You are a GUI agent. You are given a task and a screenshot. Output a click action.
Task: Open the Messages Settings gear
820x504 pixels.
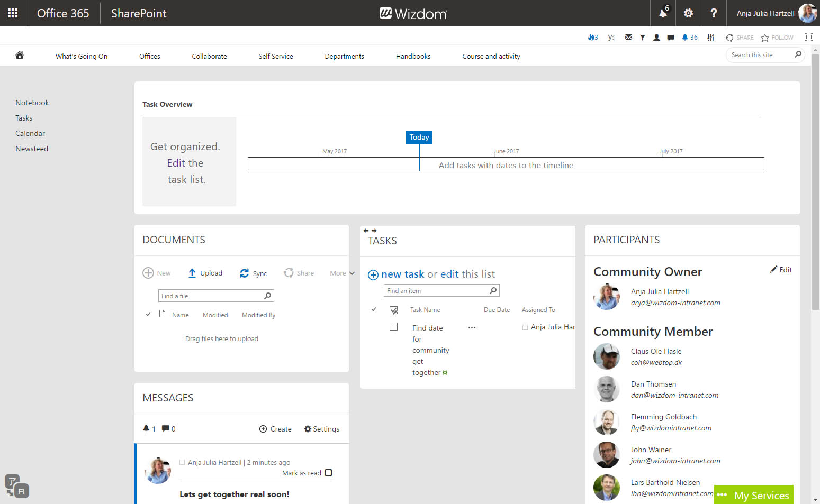322,429
